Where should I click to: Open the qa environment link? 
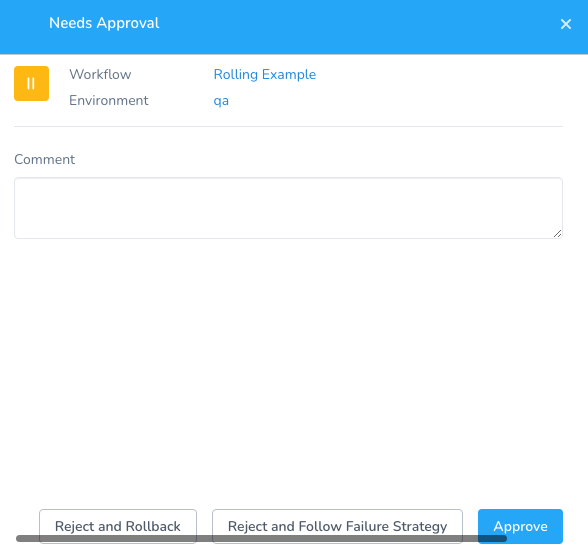coord(221,101)
